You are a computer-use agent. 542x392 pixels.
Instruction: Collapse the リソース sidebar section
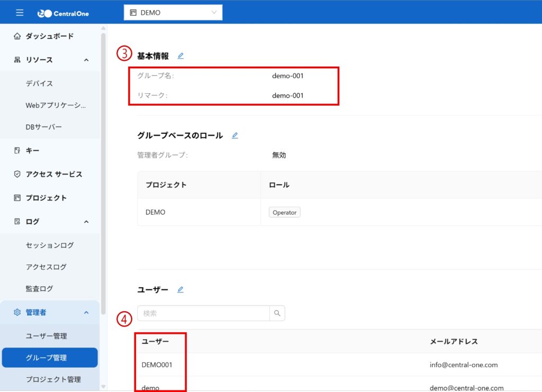86,60
